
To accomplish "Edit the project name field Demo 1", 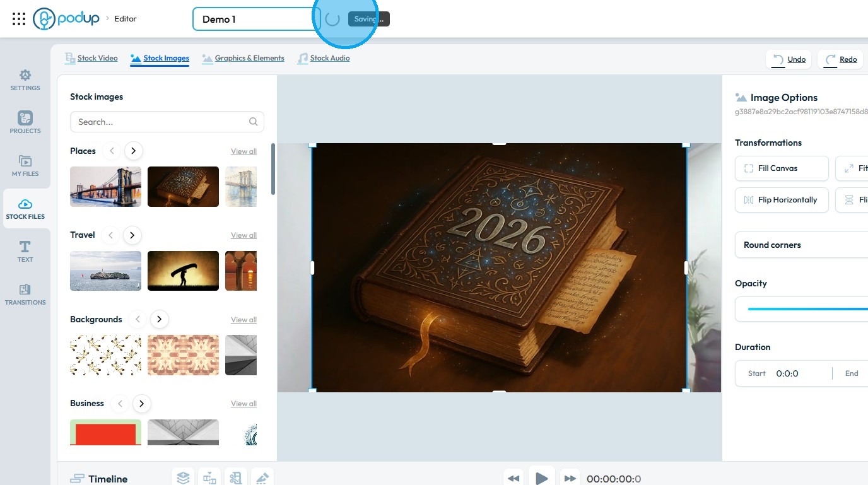I will coord(257,19).
